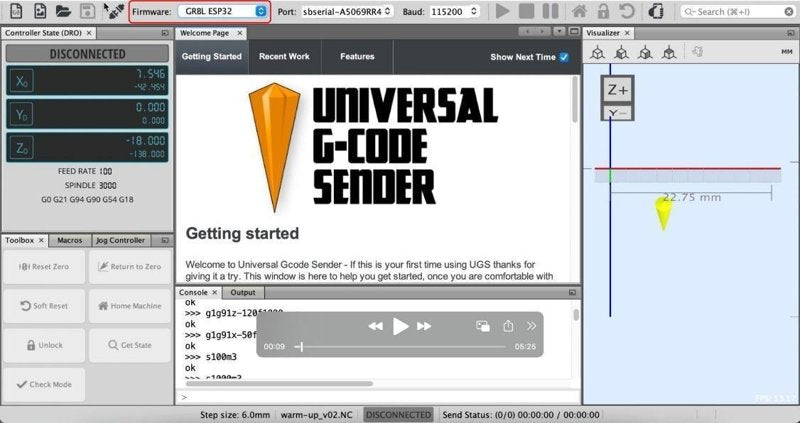
Task: Open the Port selection combo box
Action: (x=346, y=11)
